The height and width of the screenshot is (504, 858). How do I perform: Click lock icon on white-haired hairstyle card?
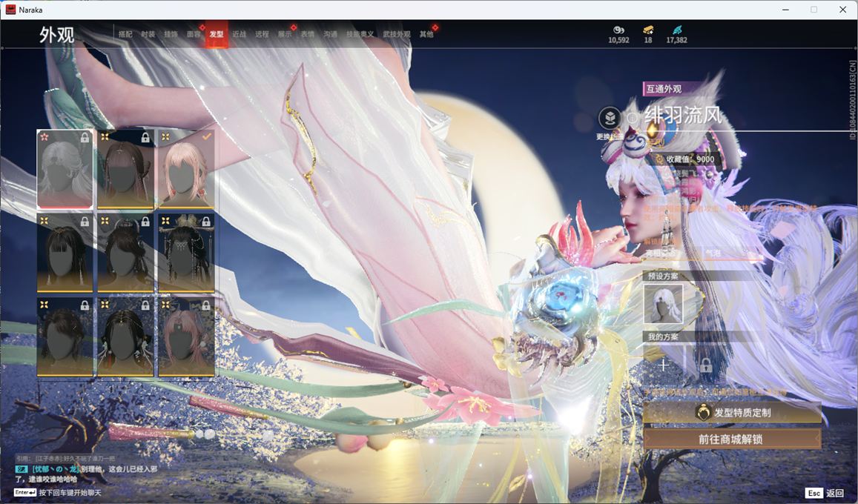click(x=85, y=138)
